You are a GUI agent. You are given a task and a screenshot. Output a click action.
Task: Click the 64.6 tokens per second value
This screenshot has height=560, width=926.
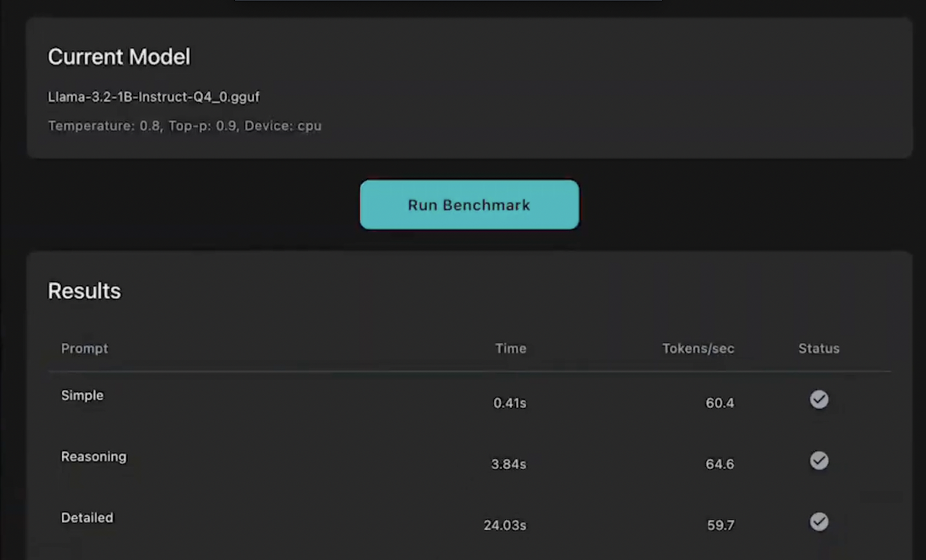tap(720, 464)
